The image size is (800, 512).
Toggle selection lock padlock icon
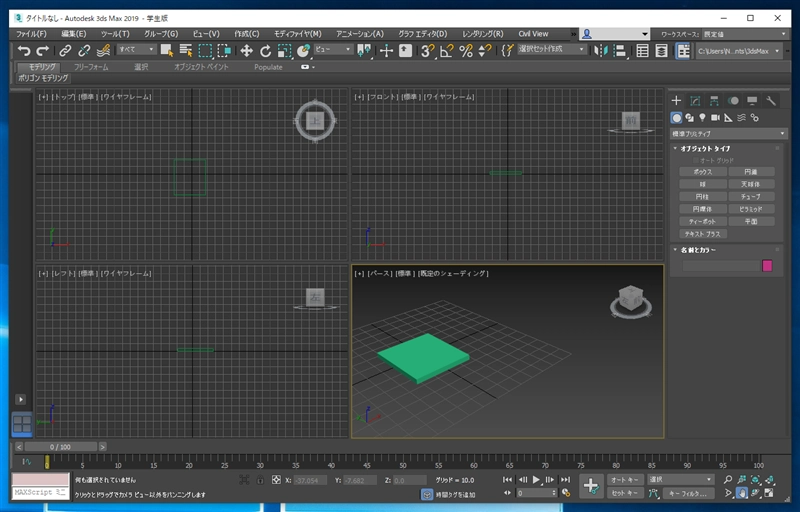(x=260, y=480)
